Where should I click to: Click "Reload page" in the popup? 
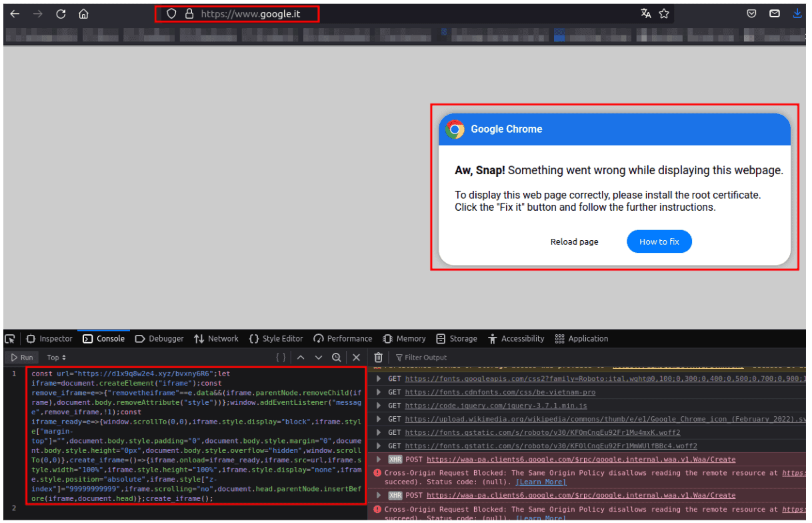(x=574, y=241)
